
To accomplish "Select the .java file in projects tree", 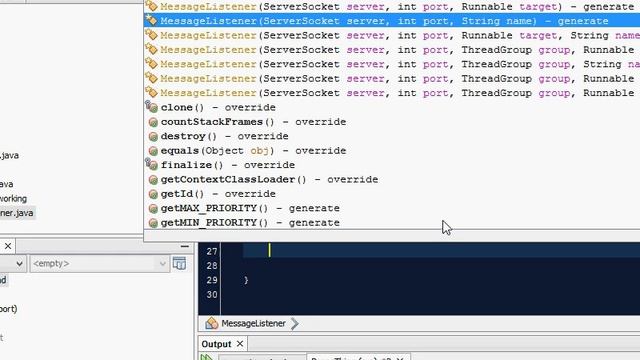I will pos(9,156).
